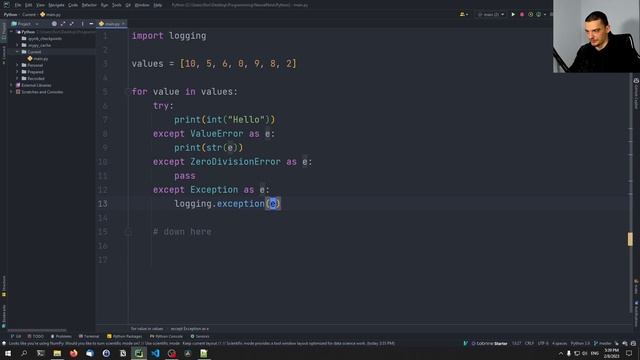Open Firefox from the taskbar
640x360 pixels.
pos(73,353)
